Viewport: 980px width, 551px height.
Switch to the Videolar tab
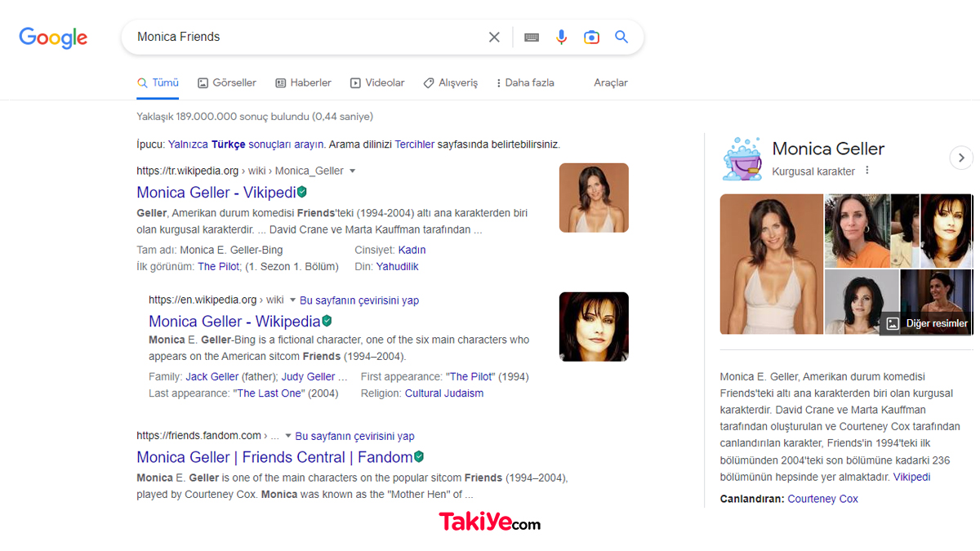coord(377,82)
